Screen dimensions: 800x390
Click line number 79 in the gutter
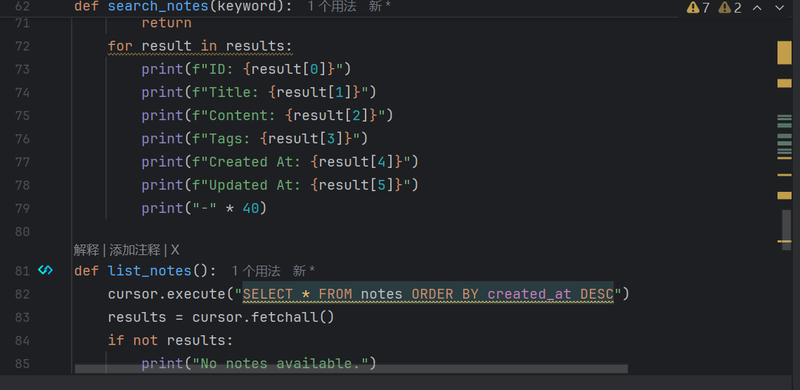tap(22, 208)
